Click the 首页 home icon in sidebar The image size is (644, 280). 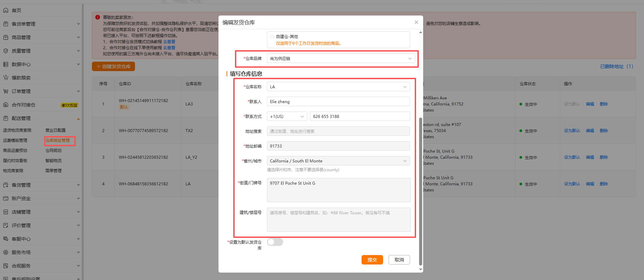click(6, 10)
